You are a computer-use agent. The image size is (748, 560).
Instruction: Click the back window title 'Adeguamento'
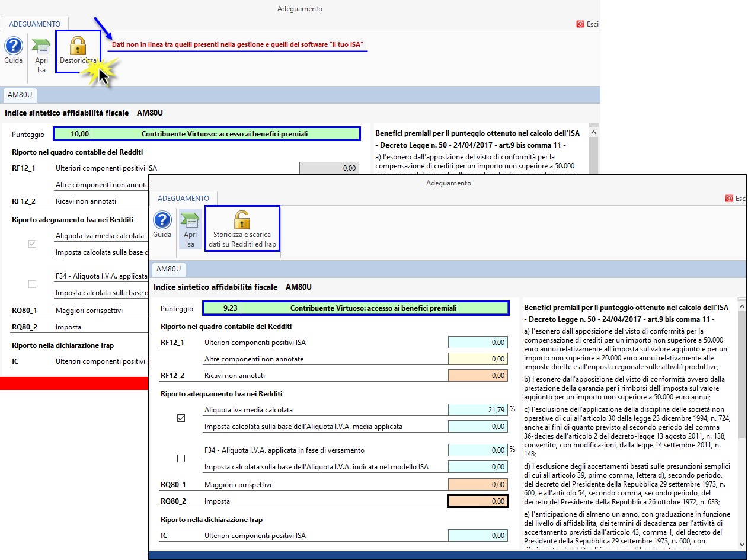[300, 9]
